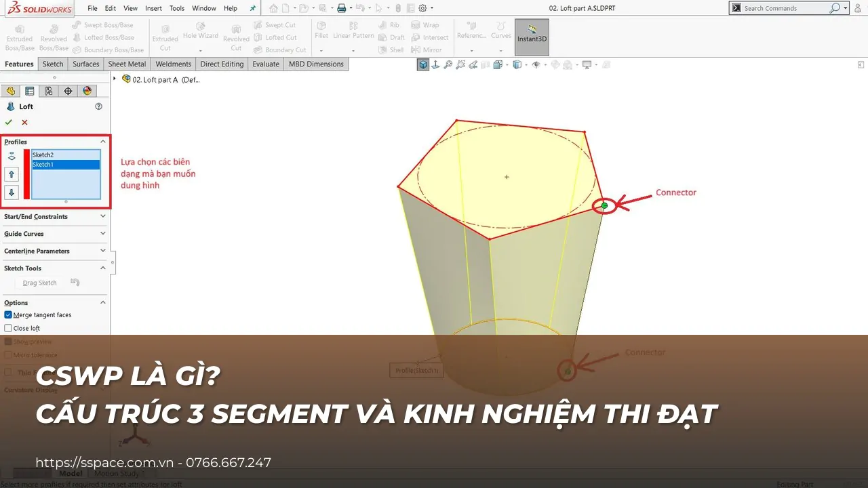Collapse the Sketch Tools section
868x488 pixels.
tap(103, 268)
